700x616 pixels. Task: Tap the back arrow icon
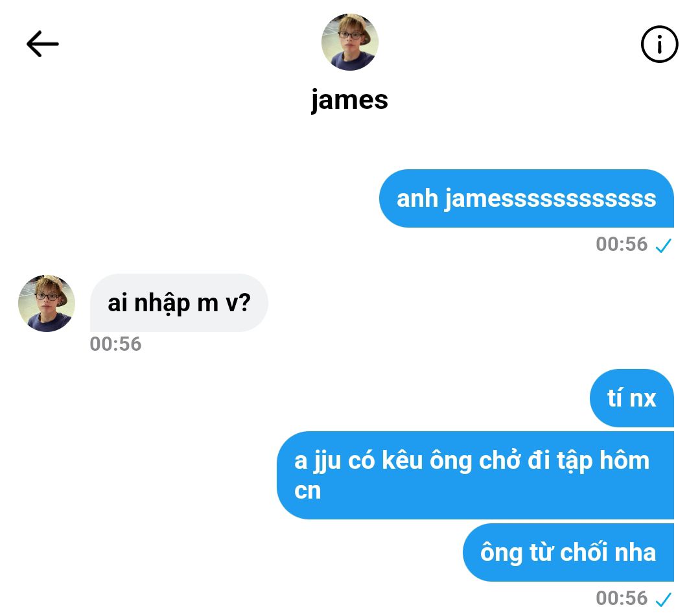(42, 44)
